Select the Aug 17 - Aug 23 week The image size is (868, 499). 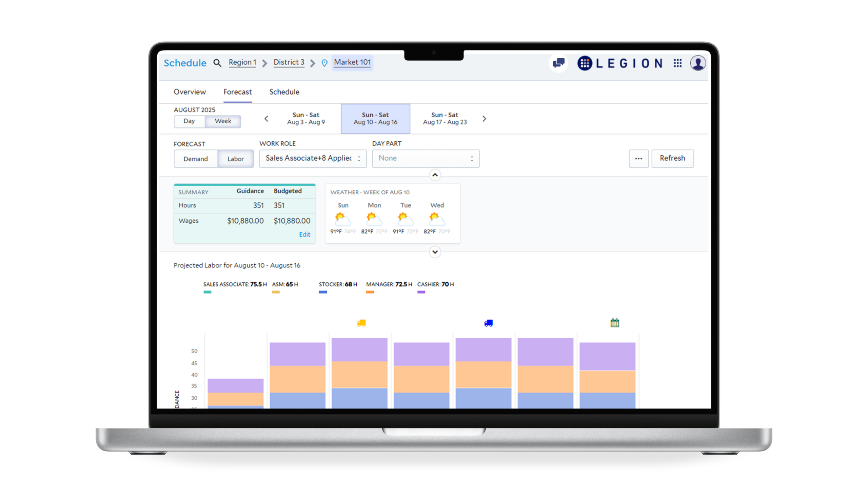coord(445,119)
